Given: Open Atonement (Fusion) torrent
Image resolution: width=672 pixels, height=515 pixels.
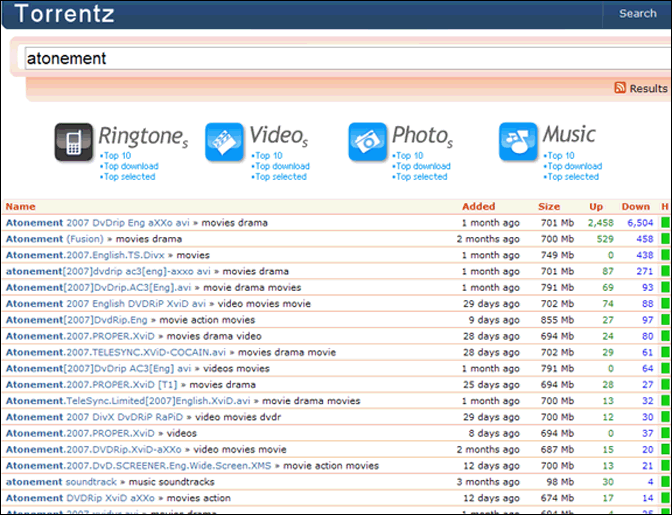Looking at the screenshot, I should click(x=54, y=239).
